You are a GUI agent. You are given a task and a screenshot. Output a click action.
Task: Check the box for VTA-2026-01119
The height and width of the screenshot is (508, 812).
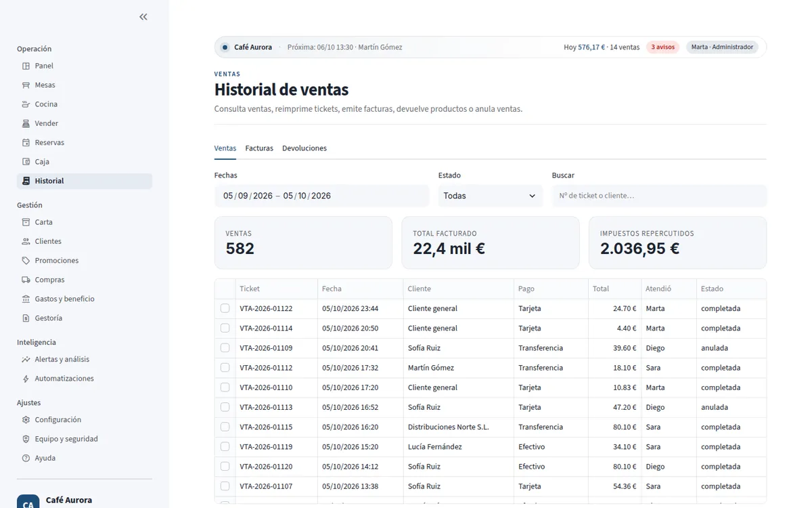click(225, 446)
